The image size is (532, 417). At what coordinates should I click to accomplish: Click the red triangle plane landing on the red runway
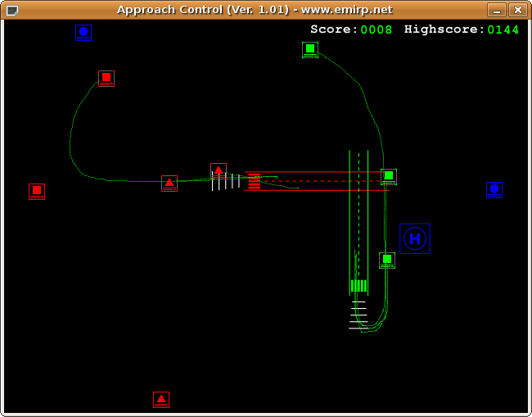tap(219, 171)
